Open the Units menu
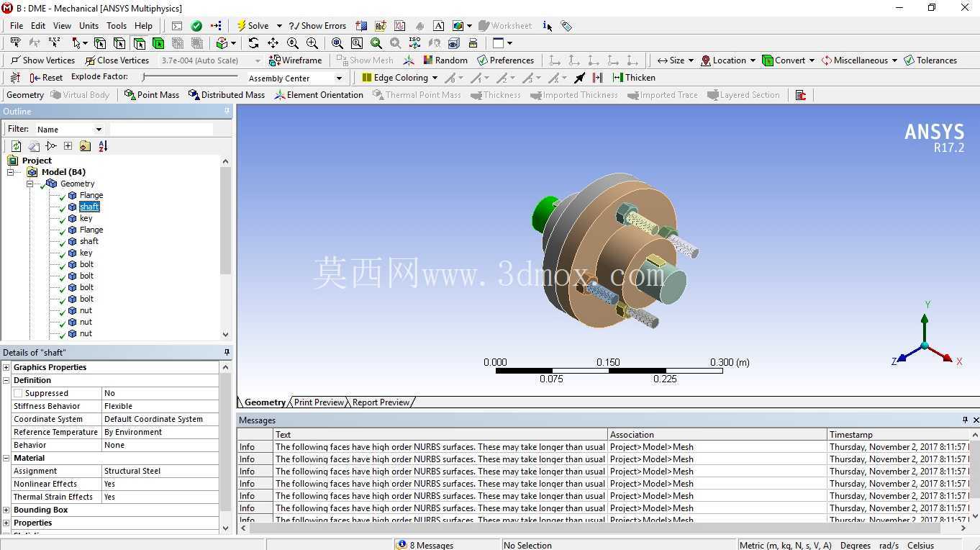The image size is (980, 550). pos(89,26)
